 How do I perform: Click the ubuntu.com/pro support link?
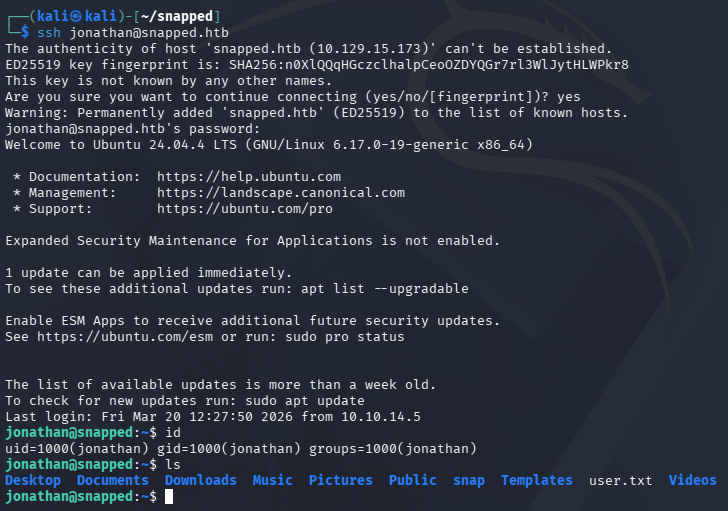pos(245,209)
